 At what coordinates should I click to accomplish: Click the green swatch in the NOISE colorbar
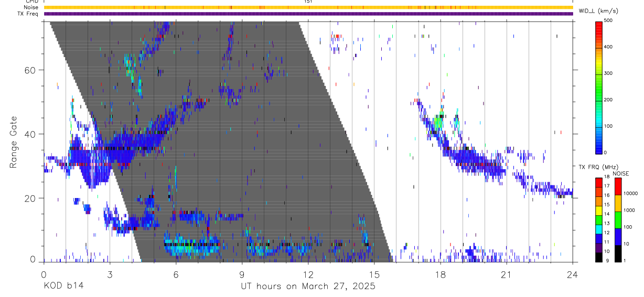tap(618, 219)
